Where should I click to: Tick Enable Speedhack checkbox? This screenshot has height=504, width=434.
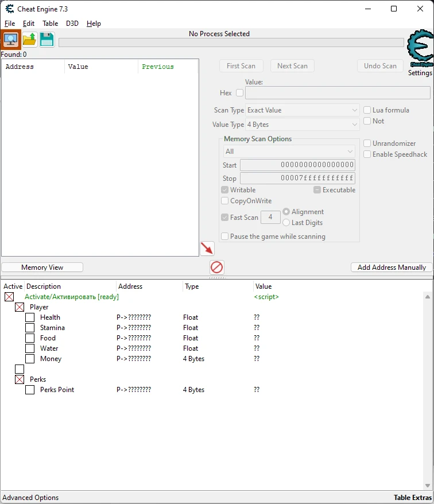367,154
